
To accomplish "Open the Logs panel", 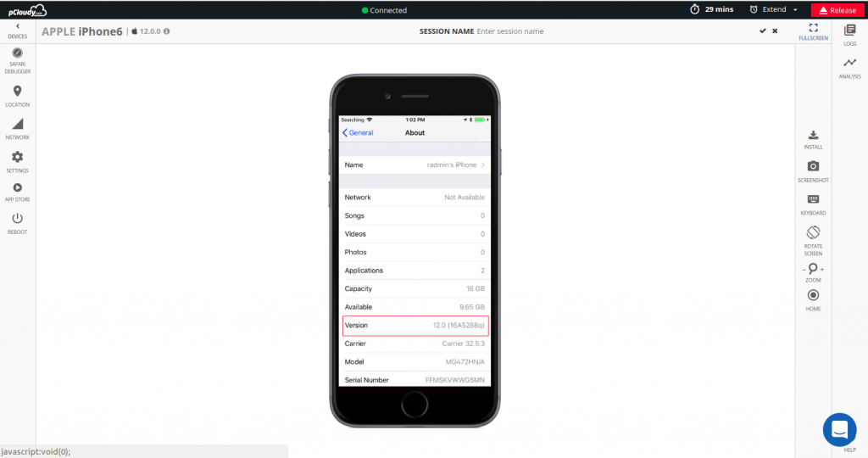I will (849, 34).
